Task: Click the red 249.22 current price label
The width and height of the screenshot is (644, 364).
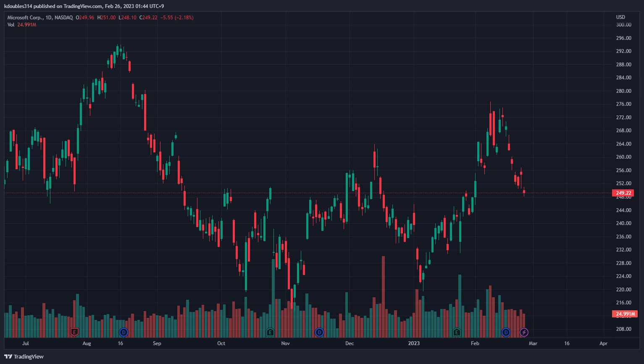Action: (623, 193)
